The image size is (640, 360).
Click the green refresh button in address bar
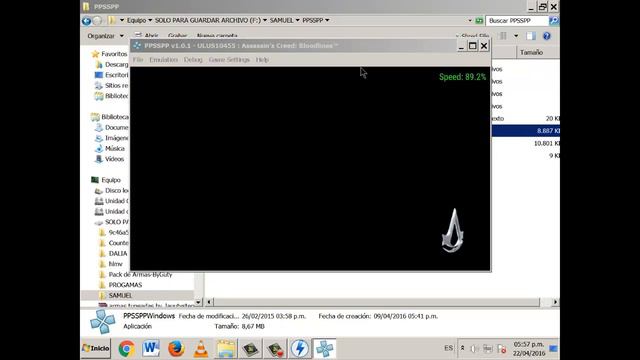[479, 20]
